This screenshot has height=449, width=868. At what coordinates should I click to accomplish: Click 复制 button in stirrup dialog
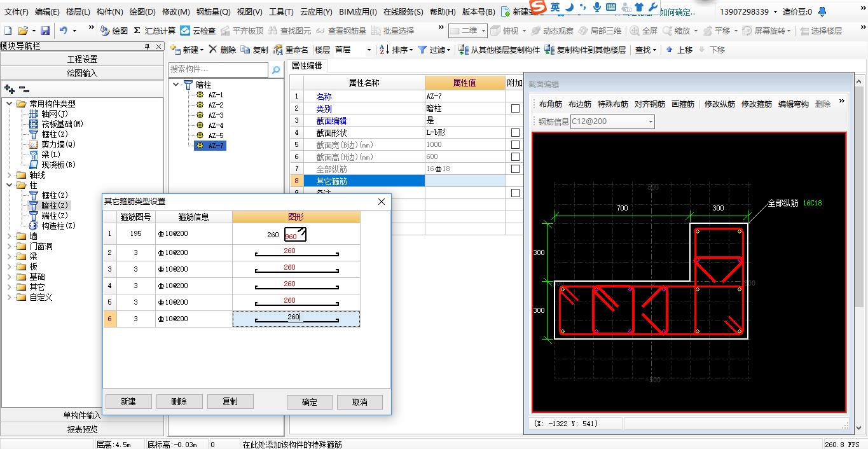[230, 402]
